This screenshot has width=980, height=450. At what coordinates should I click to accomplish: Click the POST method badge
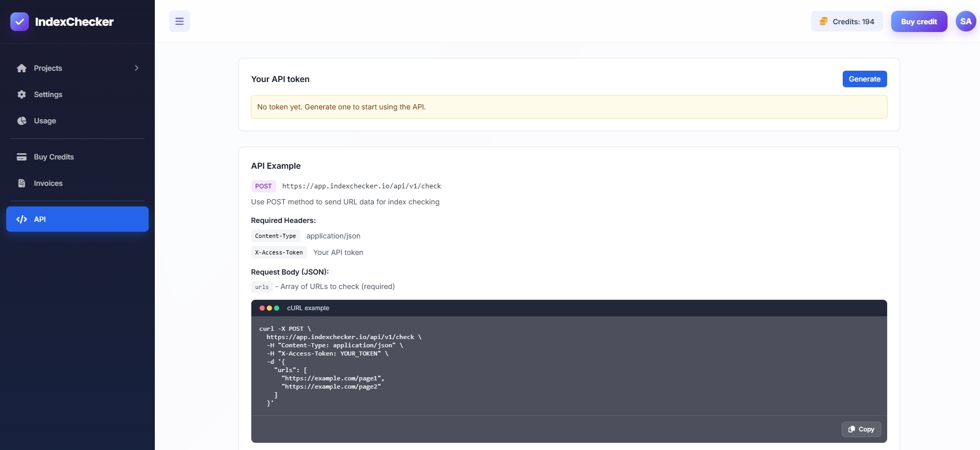(x=263, y=186)
